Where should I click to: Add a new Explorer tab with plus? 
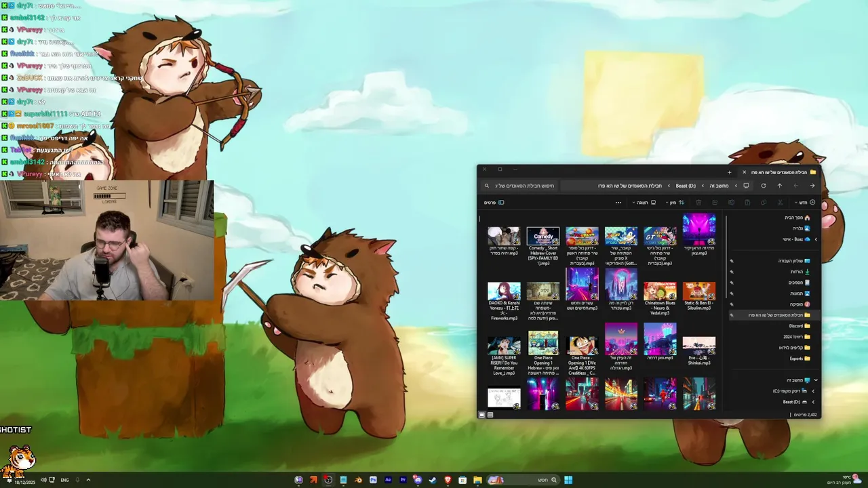click(x=729, y=172)
